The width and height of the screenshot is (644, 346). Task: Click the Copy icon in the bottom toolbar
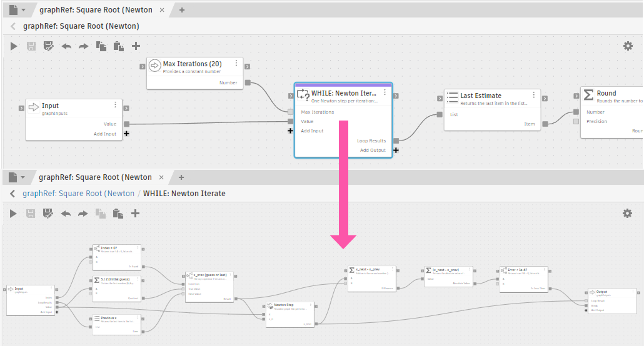[100, 214]
